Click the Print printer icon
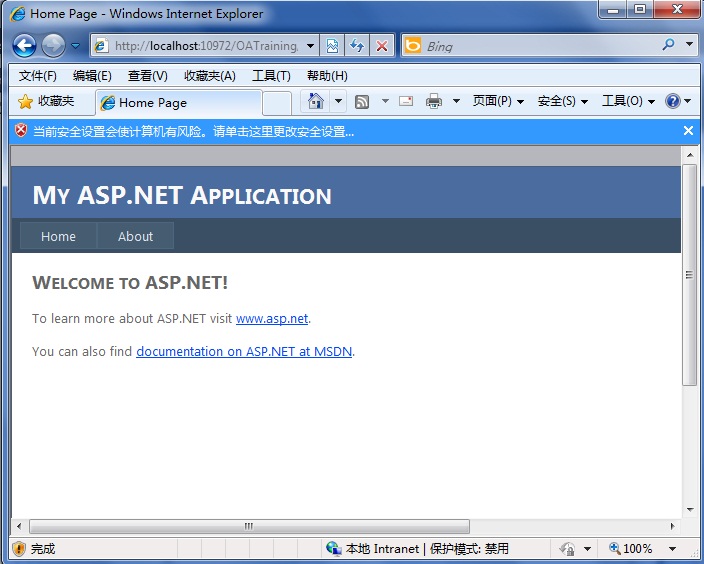Viewport: 704px width, 564px height. (434, 101)
